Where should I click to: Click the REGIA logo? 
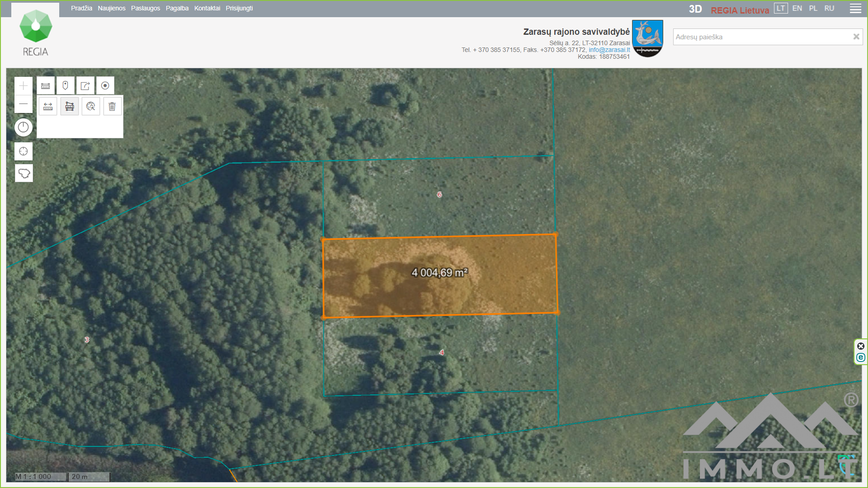(x=36, y=33)
